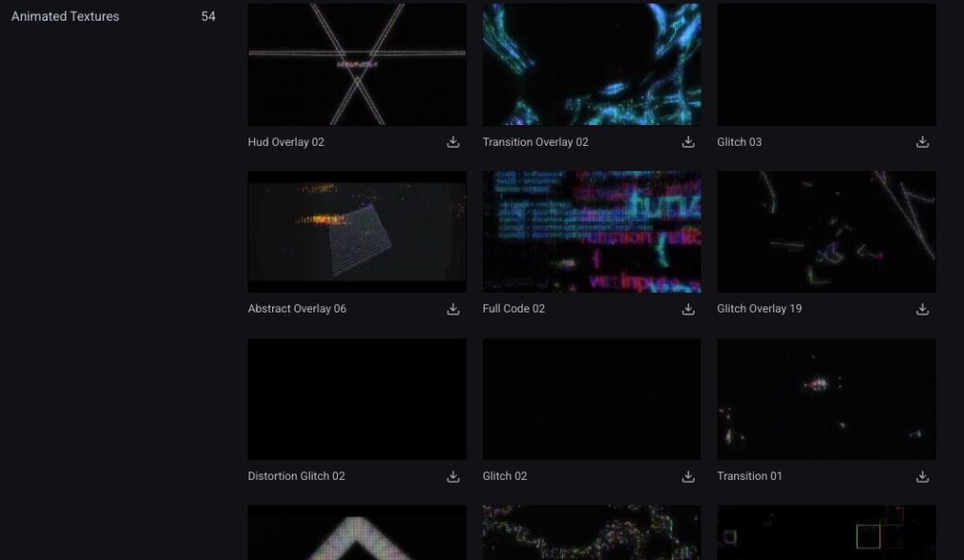
Task: Preview the Abstract Overlay 06 thumbnail
Action: click(357, 232)
